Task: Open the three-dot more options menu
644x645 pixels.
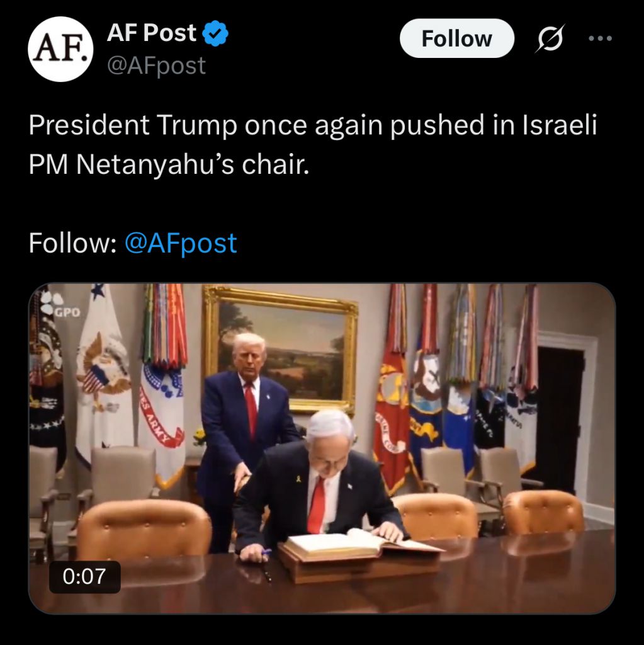Action: click(600, 38)
